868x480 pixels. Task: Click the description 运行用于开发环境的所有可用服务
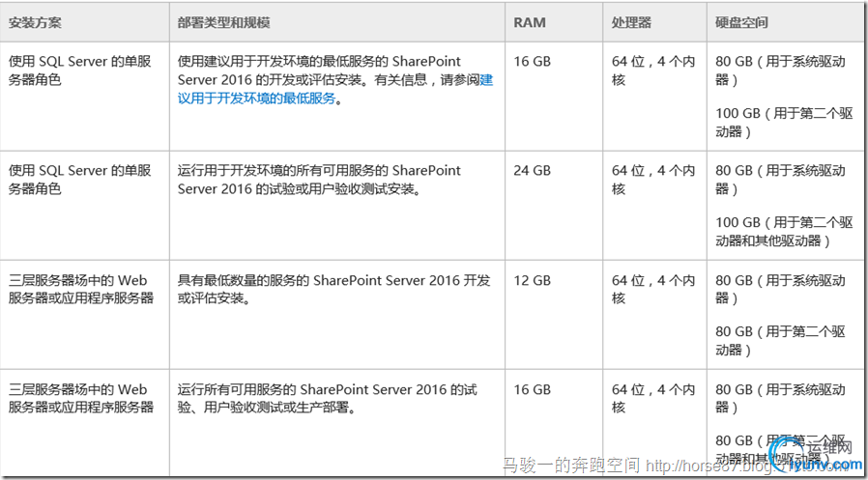coord(319,180)
